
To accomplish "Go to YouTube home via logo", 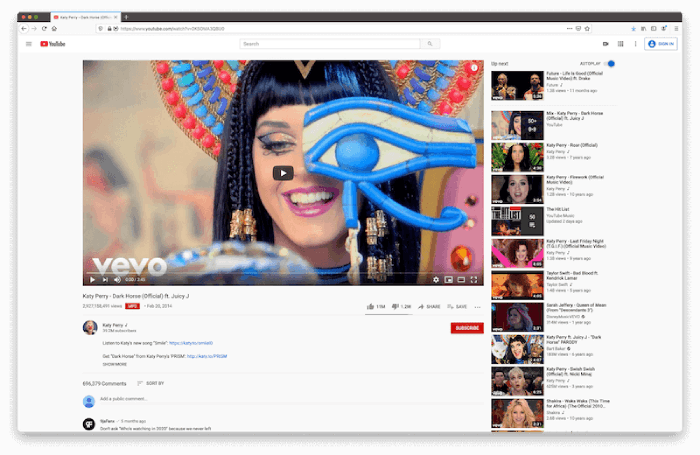I will (53, 44).
